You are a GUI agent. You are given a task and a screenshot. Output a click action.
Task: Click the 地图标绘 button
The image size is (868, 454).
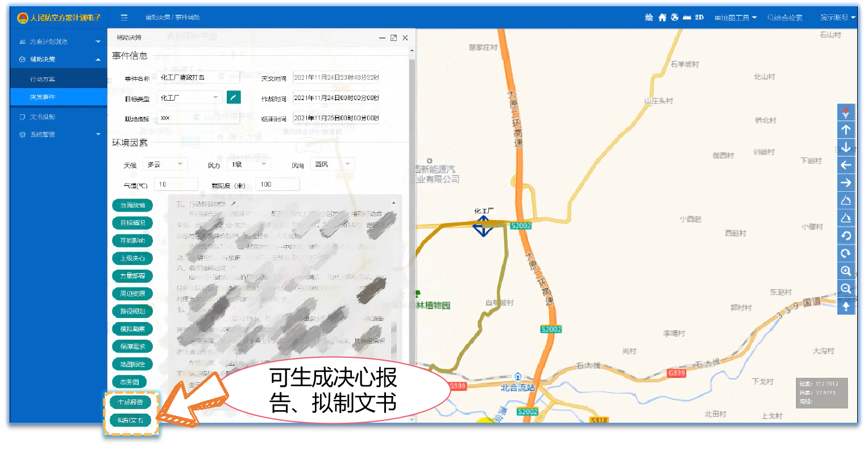pyautogui.click(x=133, y=364)
